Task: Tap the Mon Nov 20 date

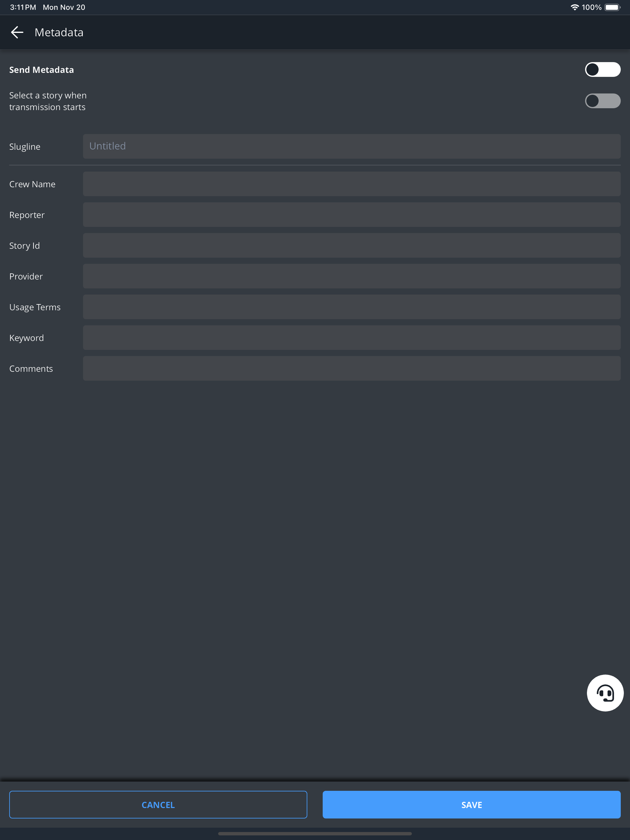Action: tap(64, 7)
